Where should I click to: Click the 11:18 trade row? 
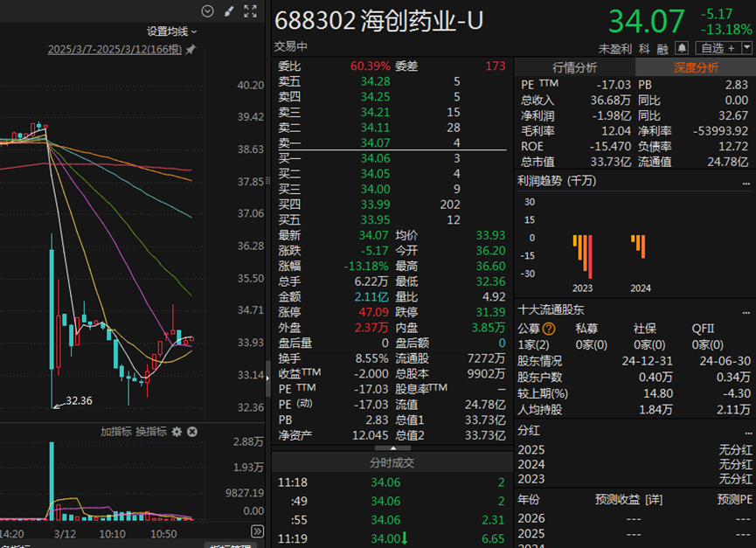[392, 482]
